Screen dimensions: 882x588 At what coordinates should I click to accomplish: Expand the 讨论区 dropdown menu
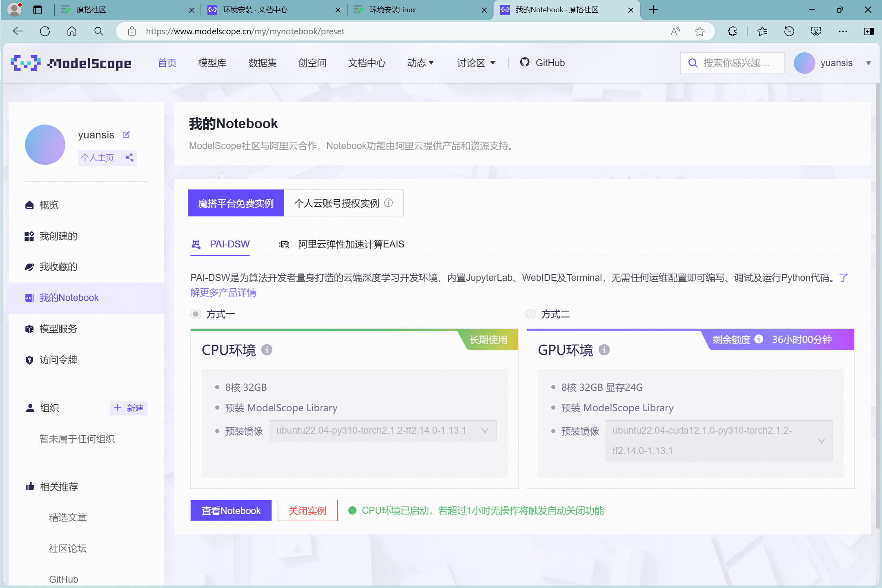[x=476, y=63]
